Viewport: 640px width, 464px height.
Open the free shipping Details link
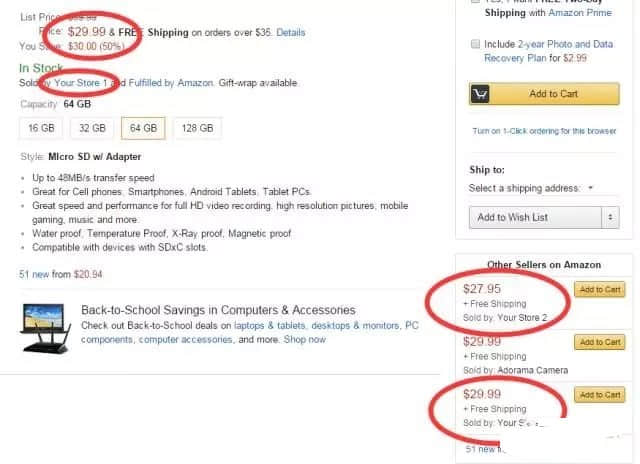click(x=291, y=32)
